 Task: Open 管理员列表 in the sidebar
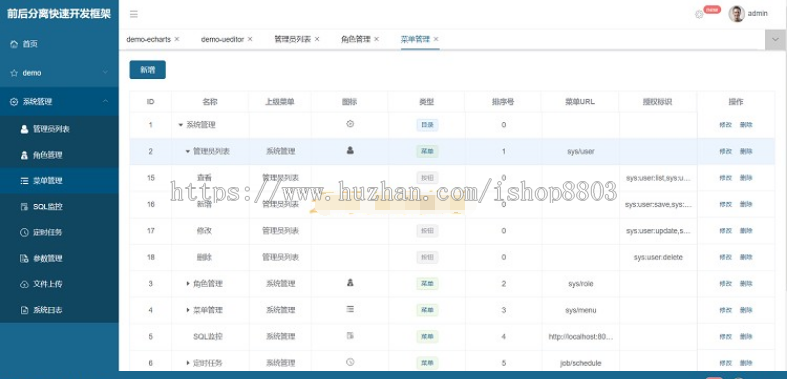coord(59,129)
